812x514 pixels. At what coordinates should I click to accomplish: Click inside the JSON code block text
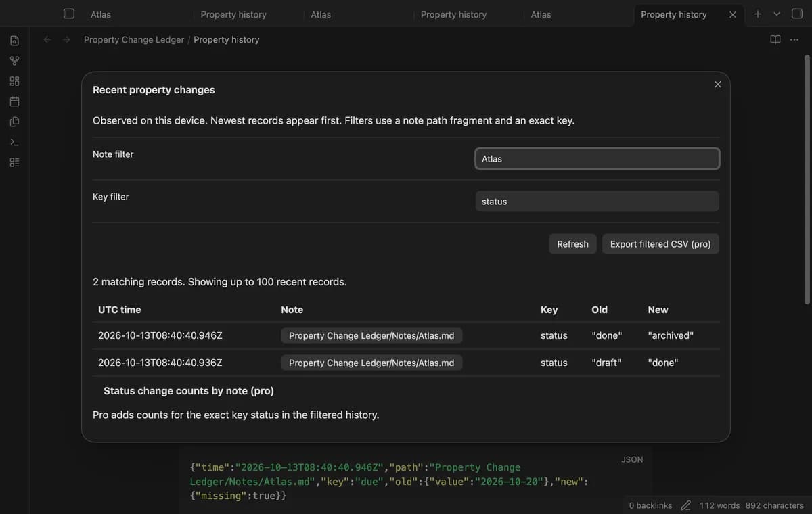tap(389, 482)
